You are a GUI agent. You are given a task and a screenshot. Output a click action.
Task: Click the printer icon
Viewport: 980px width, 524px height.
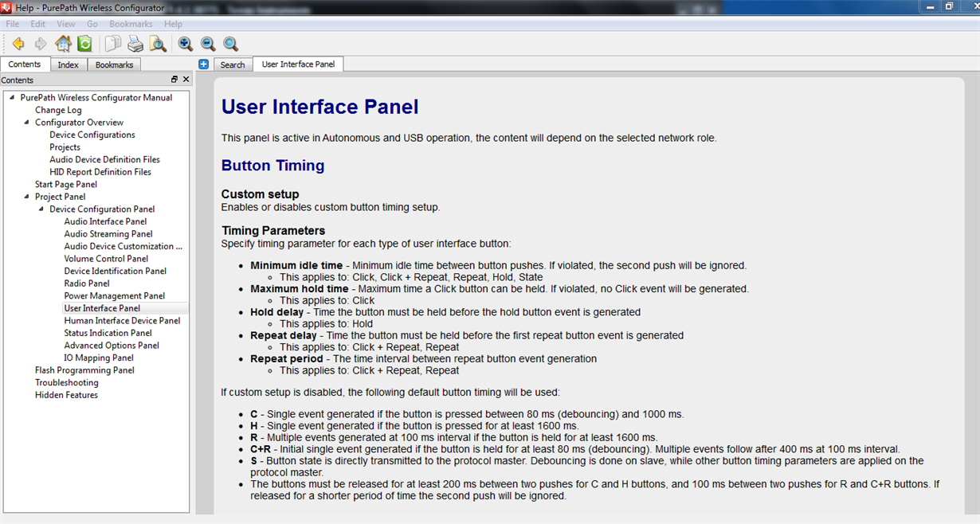pyautogui.click(x=135, y=44)
